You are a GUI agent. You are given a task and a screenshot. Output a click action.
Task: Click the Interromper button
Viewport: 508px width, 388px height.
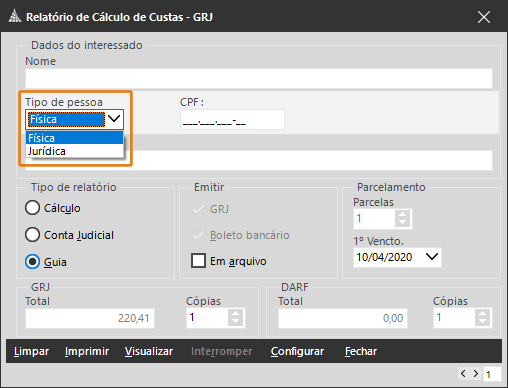[221, 351]
